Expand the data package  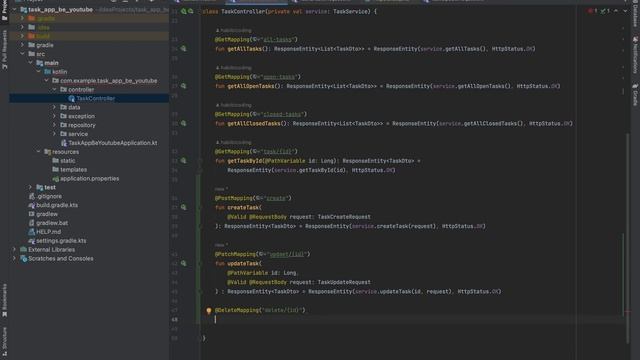click(54, 107)
